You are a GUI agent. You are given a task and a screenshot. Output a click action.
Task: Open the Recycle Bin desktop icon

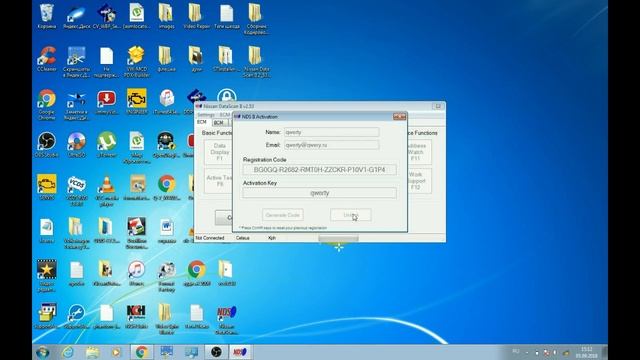[x=47, y=16]
